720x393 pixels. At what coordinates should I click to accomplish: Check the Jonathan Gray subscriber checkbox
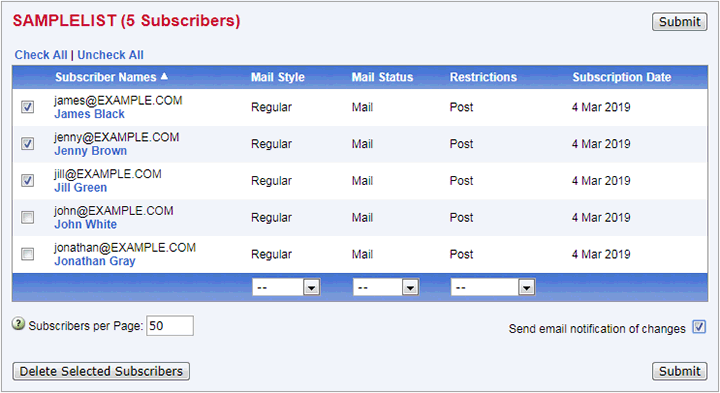point(28,254)
